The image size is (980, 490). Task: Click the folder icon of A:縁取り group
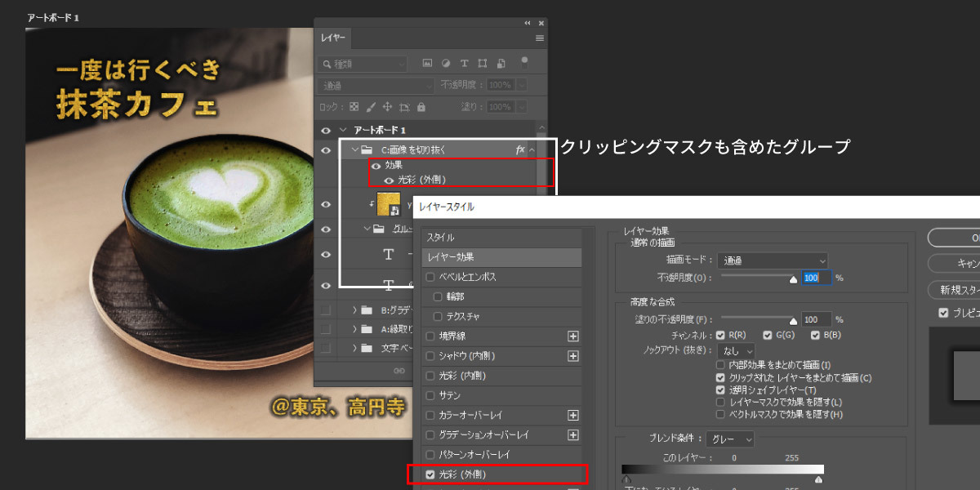[x=367, y=329]
